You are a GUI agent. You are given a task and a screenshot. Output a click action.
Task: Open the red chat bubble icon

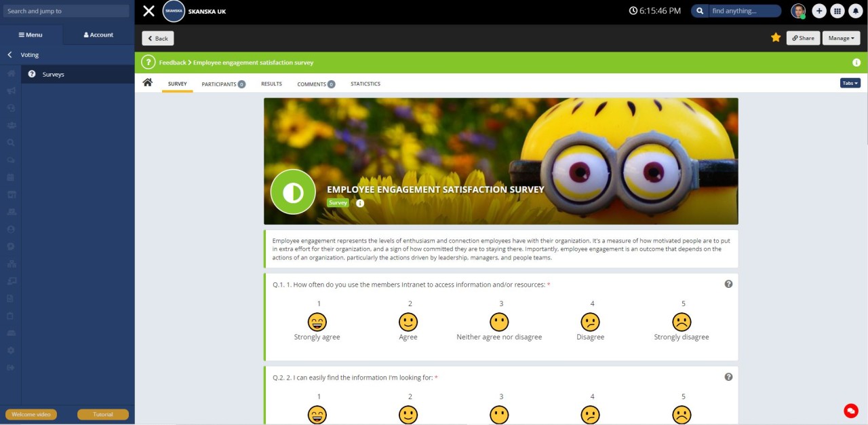[850, 410]
